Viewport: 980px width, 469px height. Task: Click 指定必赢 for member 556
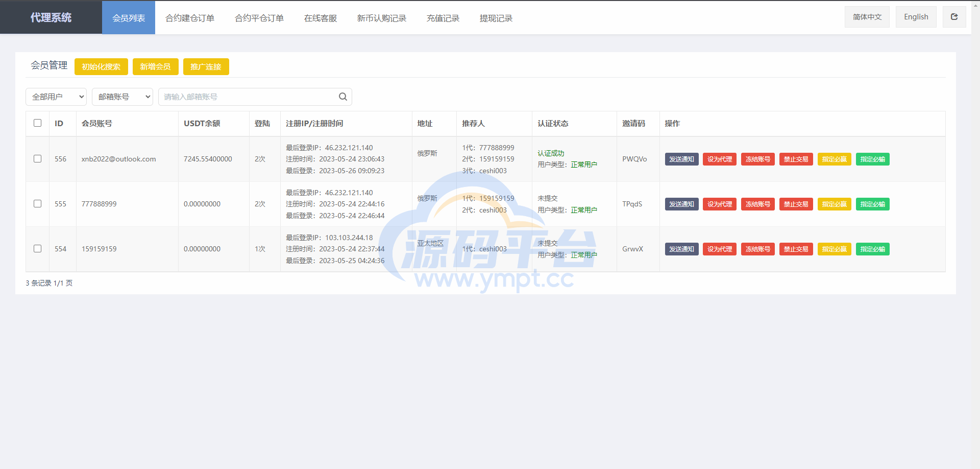point(835,159)
